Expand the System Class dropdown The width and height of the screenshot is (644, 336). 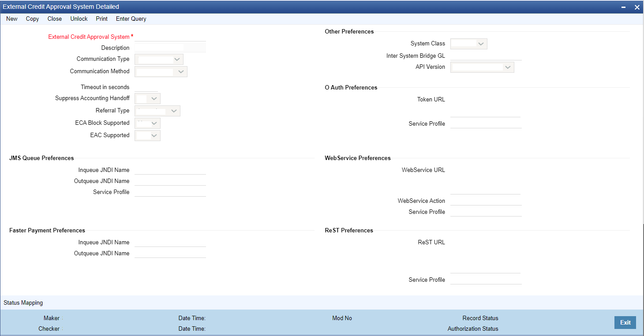point(469,44)
